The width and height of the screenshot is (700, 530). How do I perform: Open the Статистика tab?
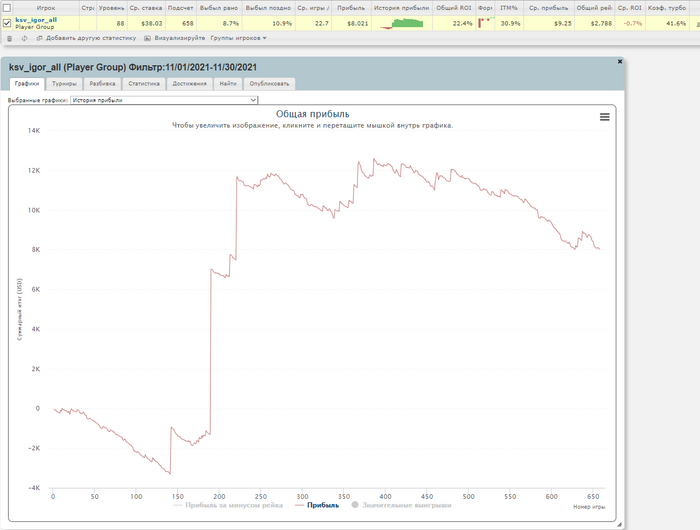[144, 83]
